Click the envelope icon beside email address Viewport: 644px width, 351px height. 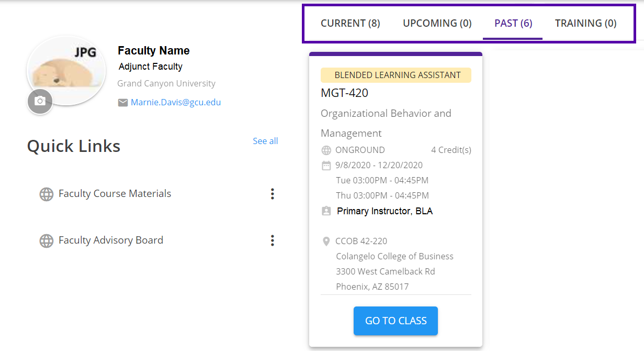click(x=123, y=103)
